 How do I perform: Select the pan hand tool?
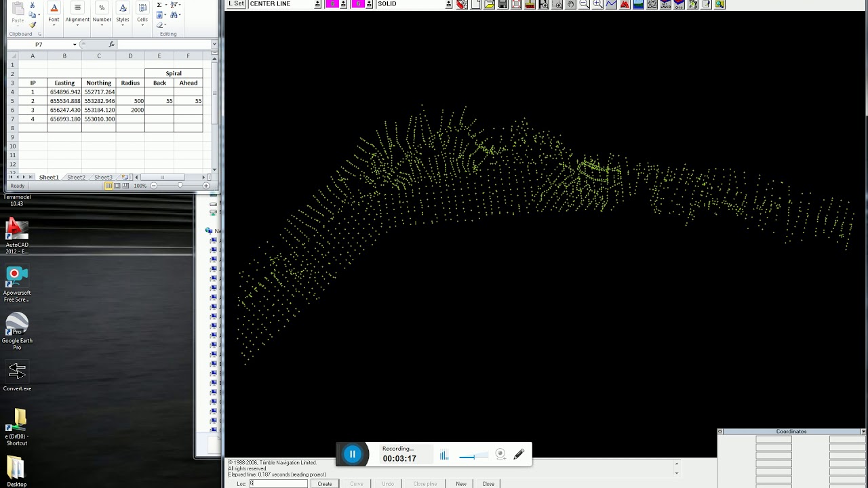570,4
